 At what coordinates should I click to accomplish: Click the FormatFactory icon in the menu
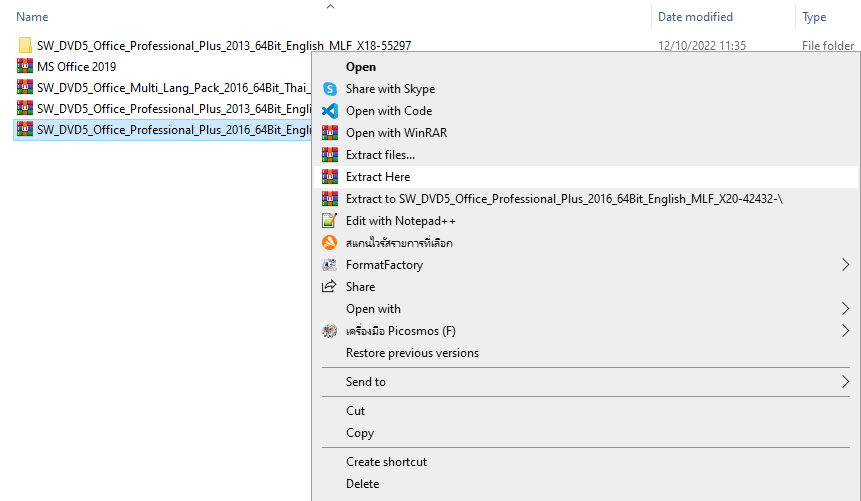(x=329, y=265)
